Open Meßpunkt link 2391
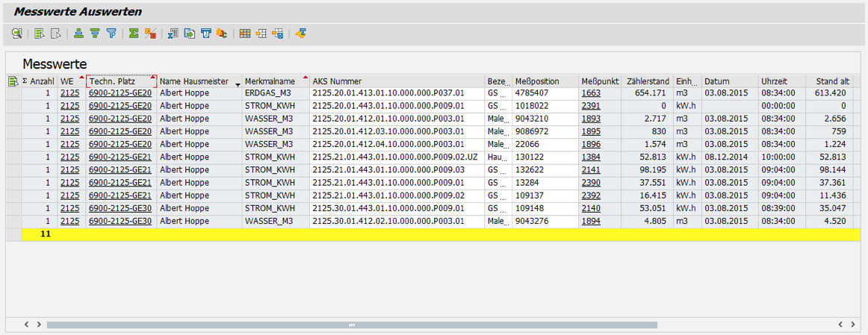 click(x=590, y=106)
